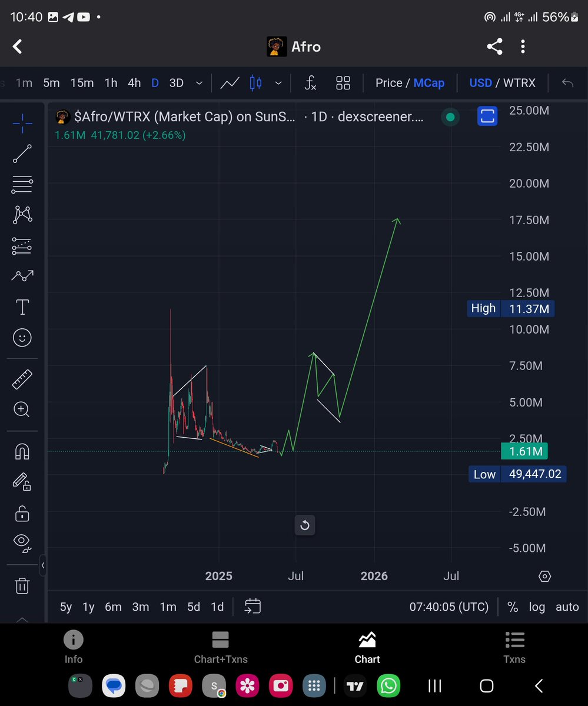Reset chart with the refresh button

(x=304, y=525)
